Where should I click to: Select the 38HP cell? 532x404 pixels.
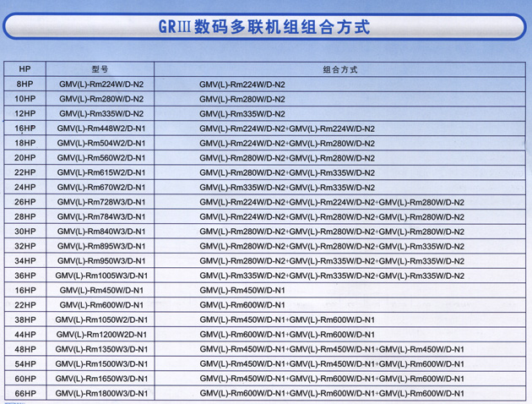point(25,319)
